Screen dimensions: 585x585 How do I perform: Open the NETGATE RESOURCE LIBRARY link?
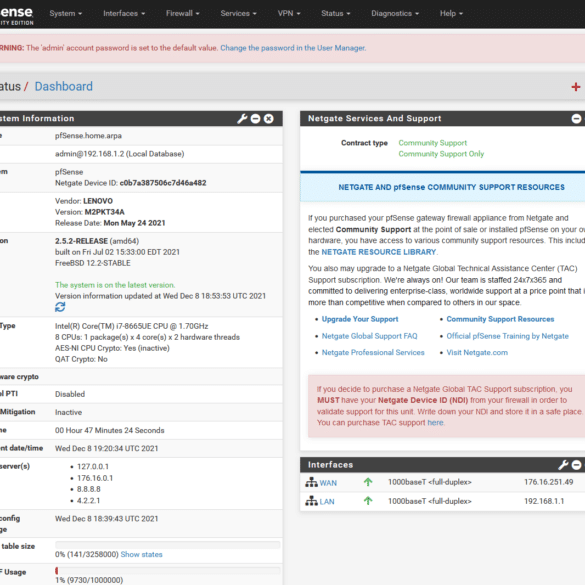[x=379, y=252]
